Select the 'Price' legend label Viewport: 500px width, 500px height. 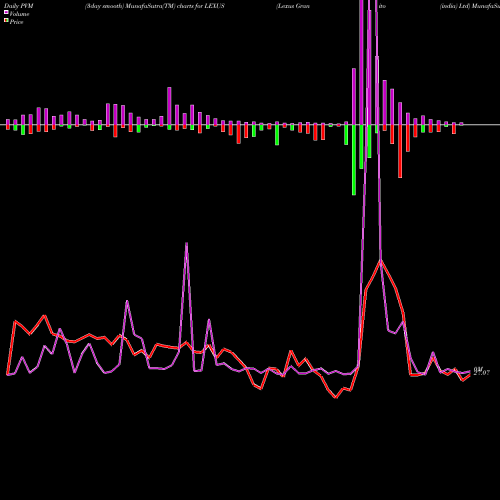point(16,22)
